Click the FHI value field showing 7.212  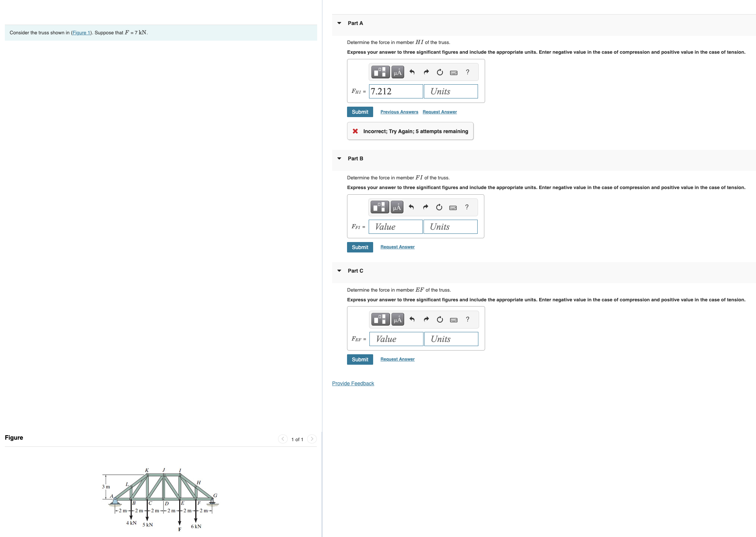pos(396,91)
